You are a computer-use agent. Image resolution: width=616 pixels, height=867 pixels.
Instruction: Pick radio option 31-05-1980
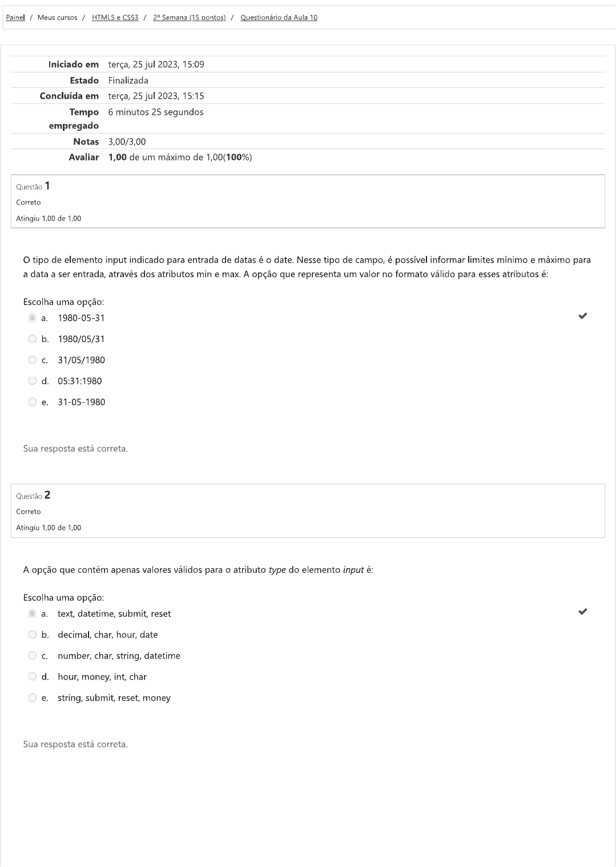coord(33,402)
